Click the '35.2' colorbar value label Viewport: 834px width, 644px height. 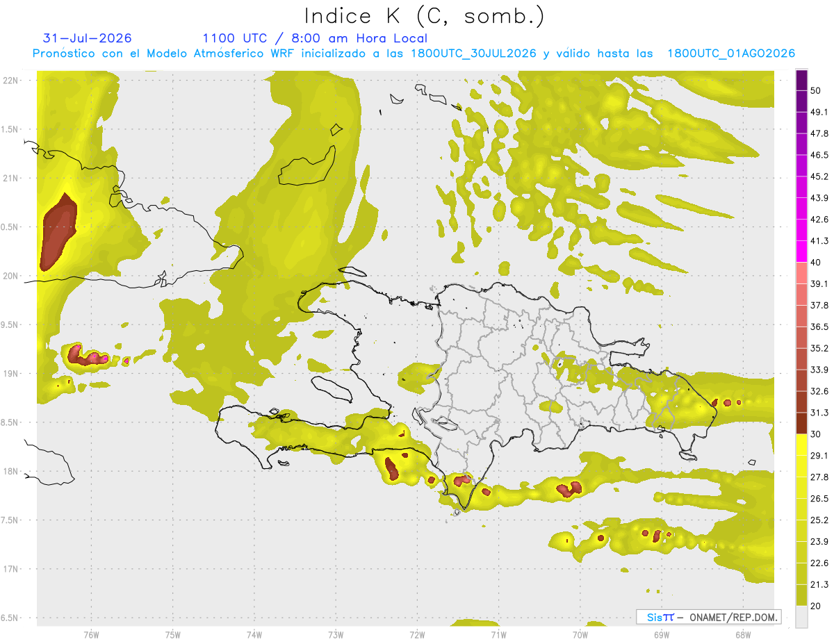click(819, 348)
